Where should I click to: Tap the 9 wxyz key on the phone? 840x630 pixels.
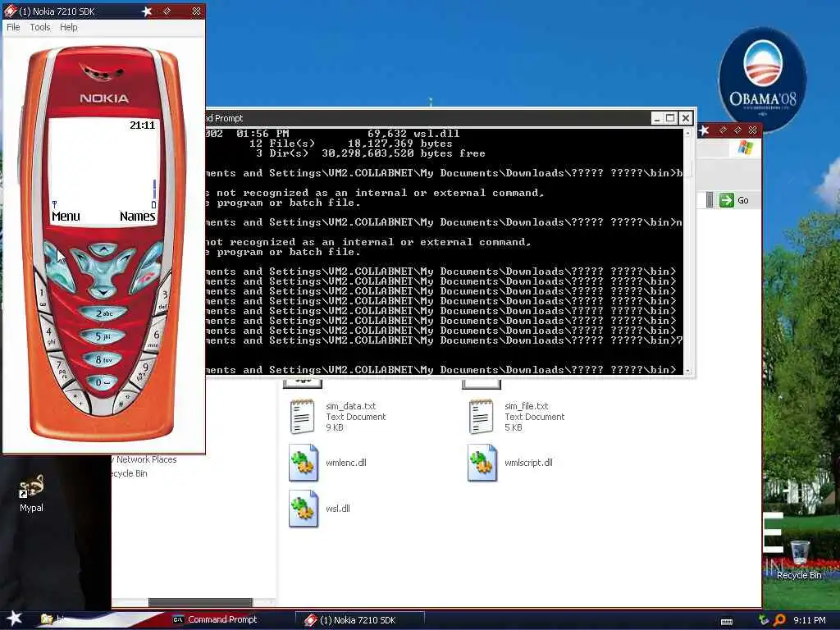point(143,370)
